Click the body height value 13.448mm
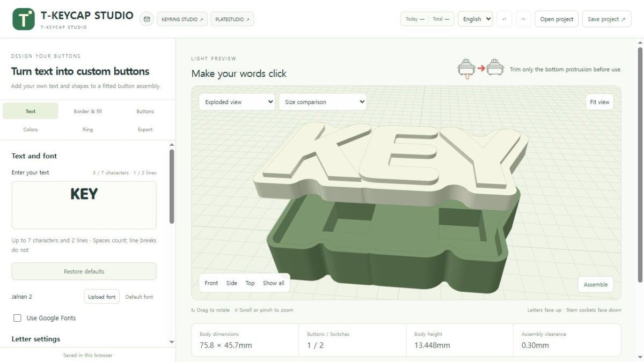The image size is (644, 362). 432,345
